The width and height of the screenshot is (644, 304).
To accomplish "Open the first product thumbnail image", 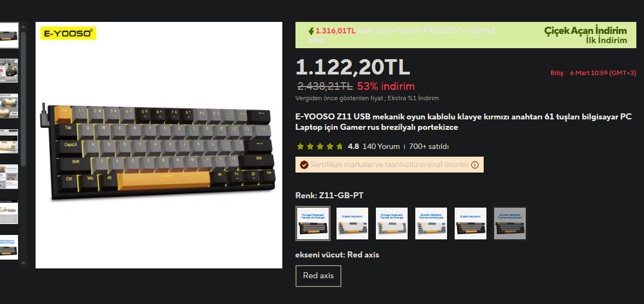I will pyautogui.click(x=9, y=36).
